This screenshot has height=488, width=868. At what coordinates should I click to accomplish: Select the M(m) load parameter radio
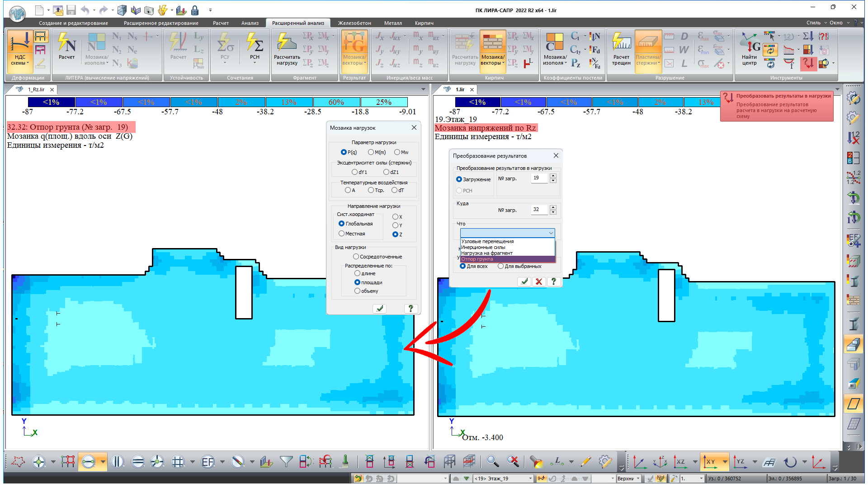click(x=371, y=152)
